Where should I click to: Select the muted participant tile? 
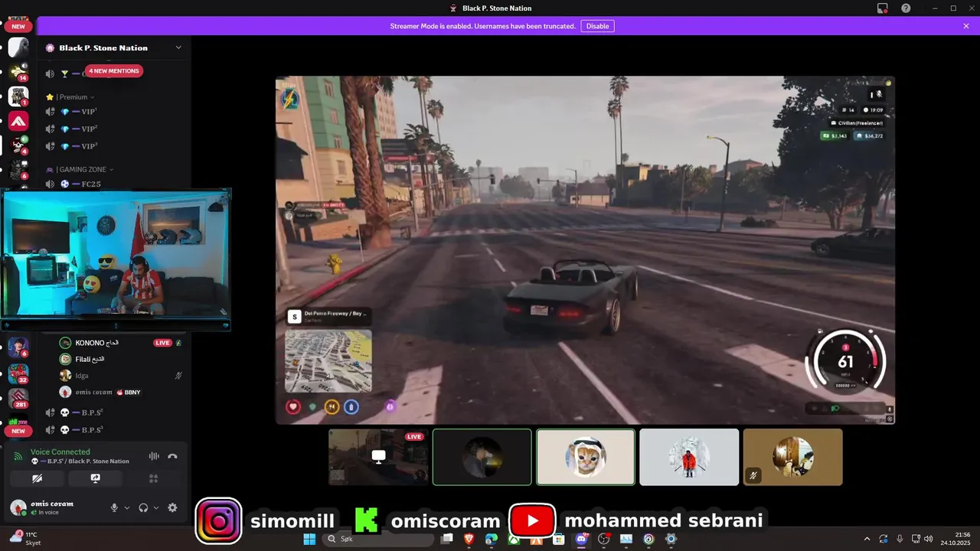click(x=792, y=457)
